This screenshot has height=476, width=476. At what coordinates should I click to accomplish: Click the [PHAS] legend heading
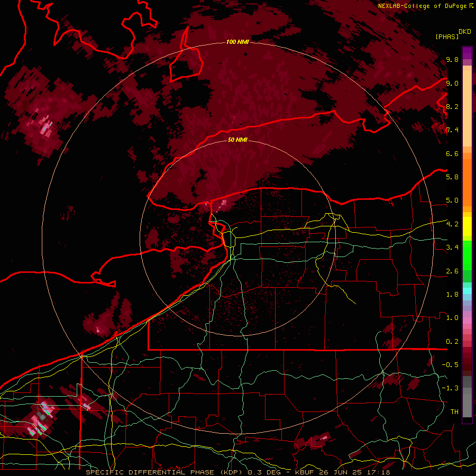point(447,36)
